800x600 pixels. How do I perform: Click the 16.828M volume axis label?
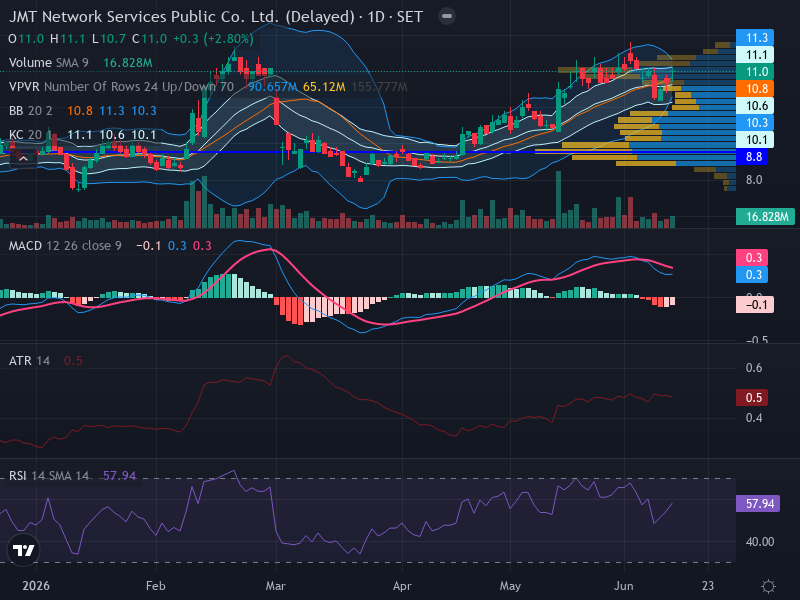click(x=765, y=217)
